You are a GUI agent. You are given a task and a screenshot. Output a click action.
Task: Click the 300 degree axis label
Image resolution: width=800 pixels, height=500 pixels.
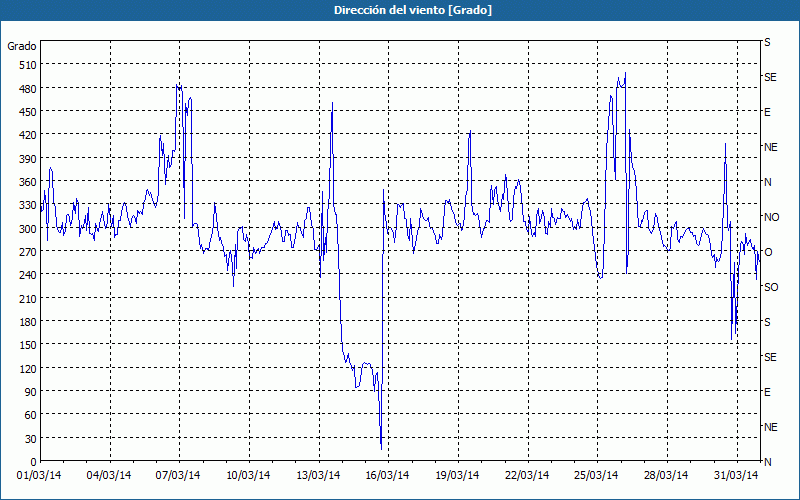[x=28, y=229]
